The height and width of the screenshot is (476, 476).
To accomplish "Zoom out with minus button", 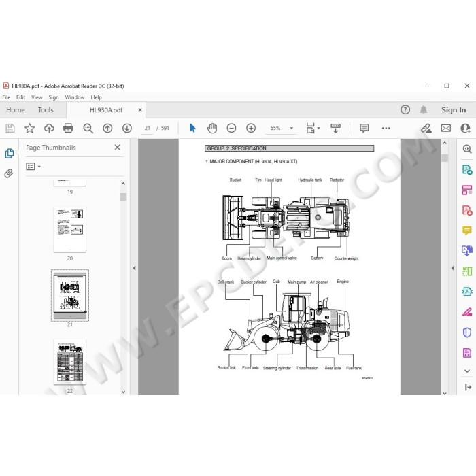I will (x=231, y=128).
